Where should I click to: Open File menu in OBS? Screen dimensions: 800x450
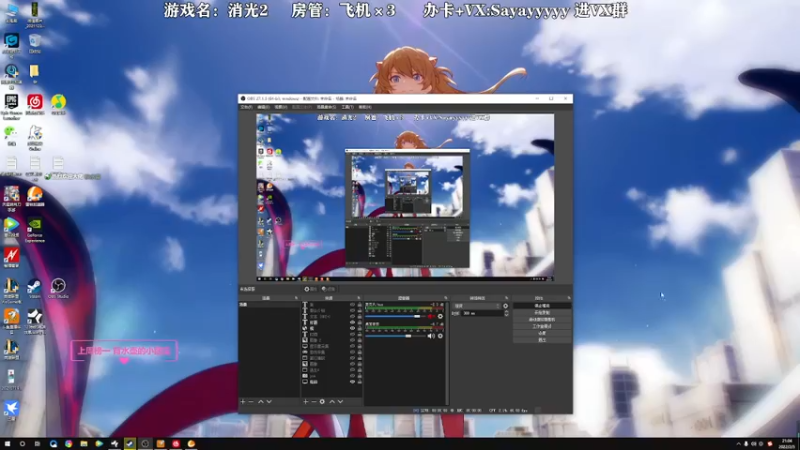coord(246,107)
